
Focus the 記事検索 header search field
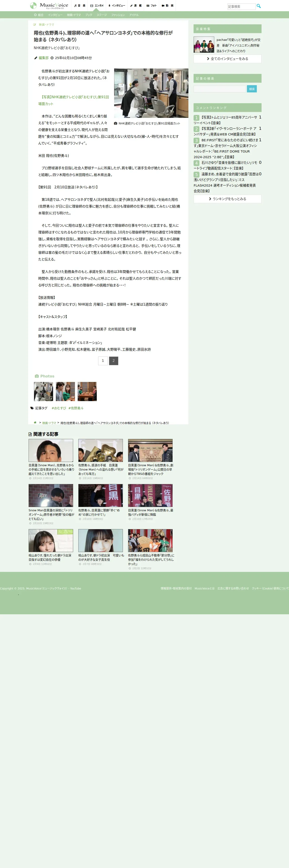pos(241,6)
